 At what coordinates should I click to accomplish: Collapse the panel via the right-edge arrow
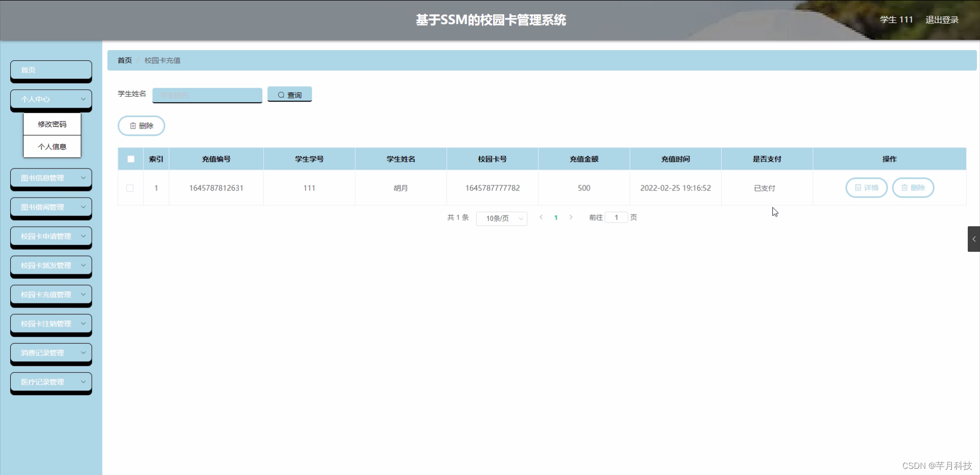tap(974, 239)
